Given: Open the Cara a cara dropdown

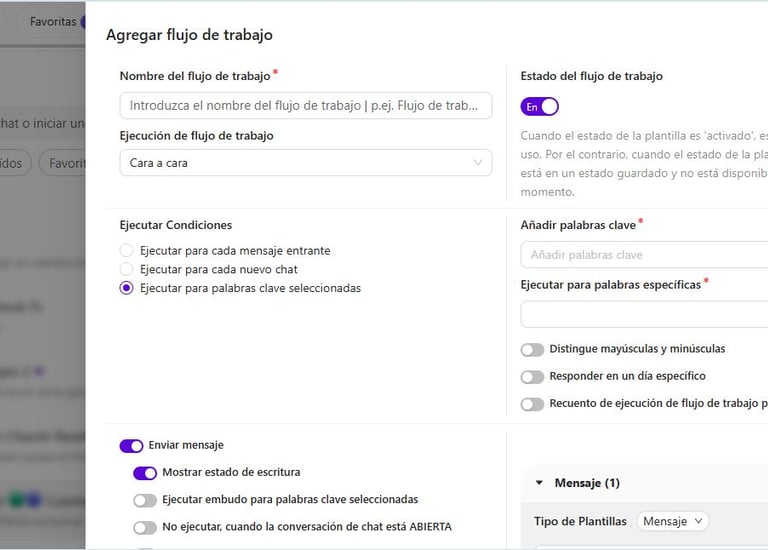Looking at the screenshot, I should pyautogui.click(x=305, y=162).
